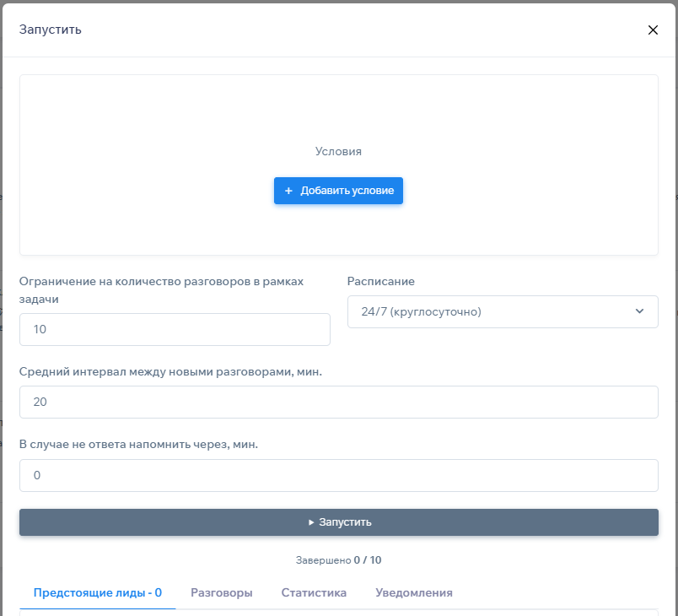The height and width of the screenshot is (616, 678).
Task: Expand the schedule list via the chevron arrow
Action: [638, 311]
